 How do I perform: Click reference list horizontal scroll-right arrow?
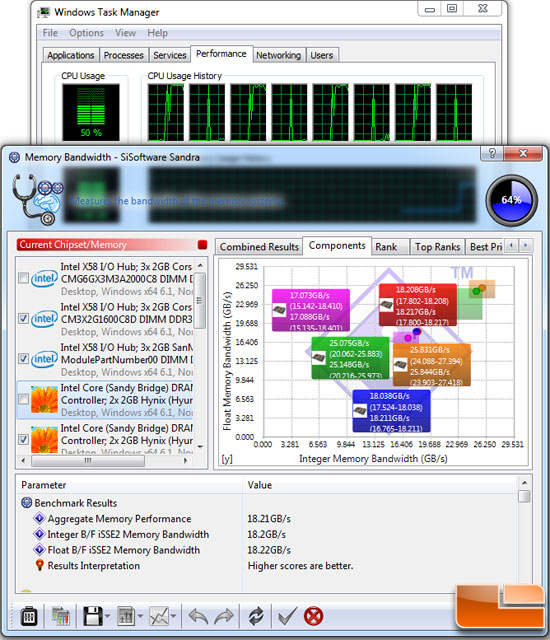186,460
